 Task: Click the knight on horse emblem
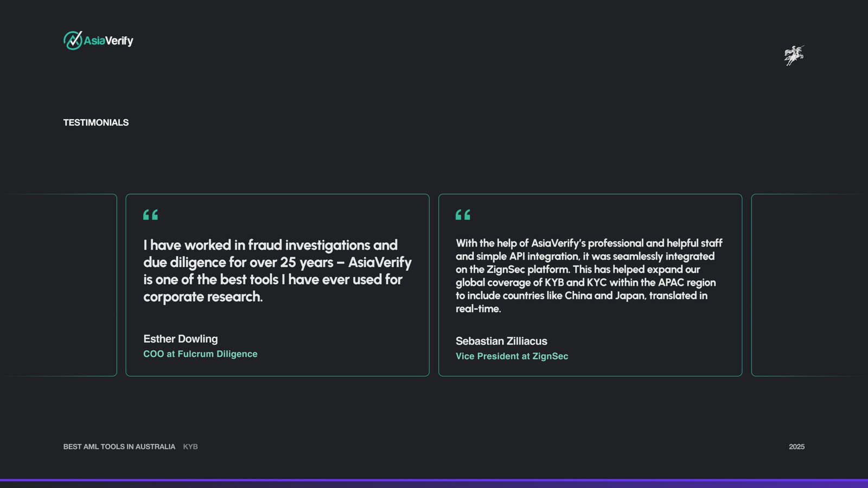click(x=794, y=55)
